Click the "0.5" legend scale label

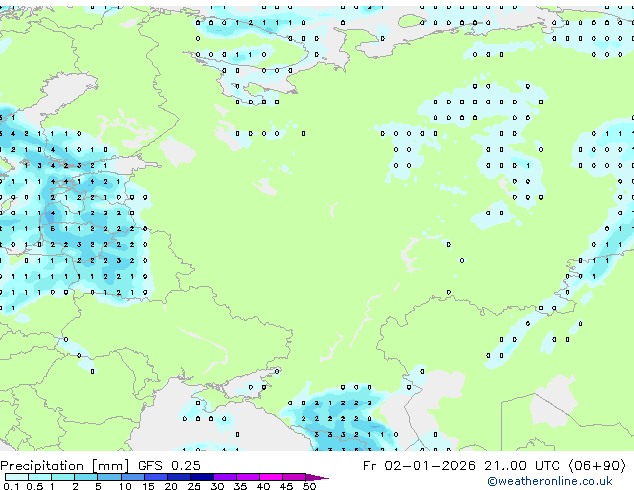[35, 486]
